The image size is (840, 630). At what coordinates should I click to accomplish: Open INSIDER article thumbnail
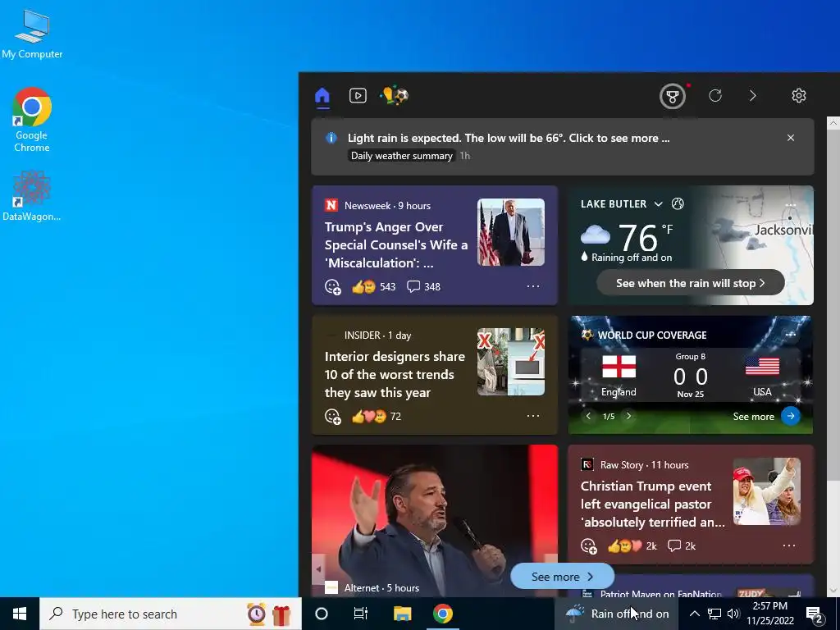click(510, 362)
